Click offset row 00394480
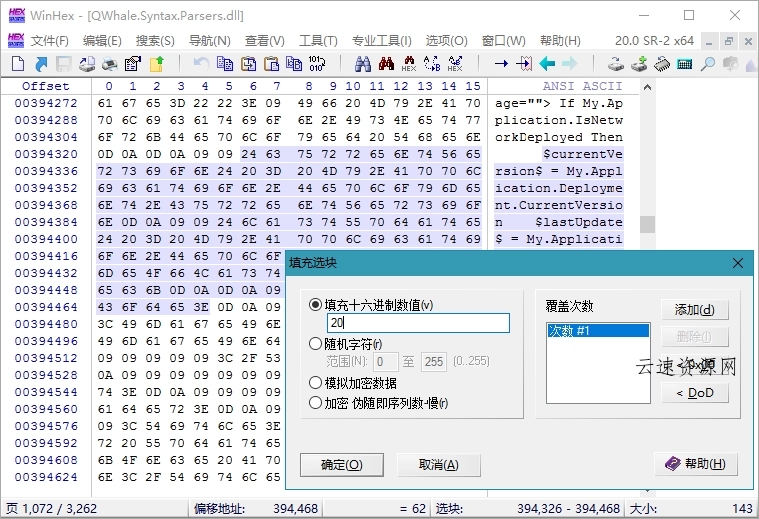The height and width of the screenshot is (519, 759). click(46, 324)
